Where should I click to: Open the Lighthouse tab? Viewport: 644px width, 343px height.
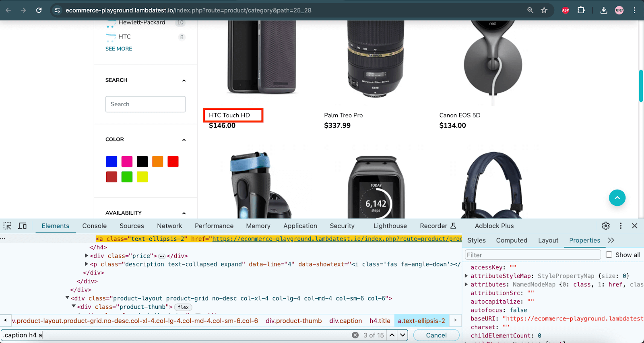tap(390, 226)
